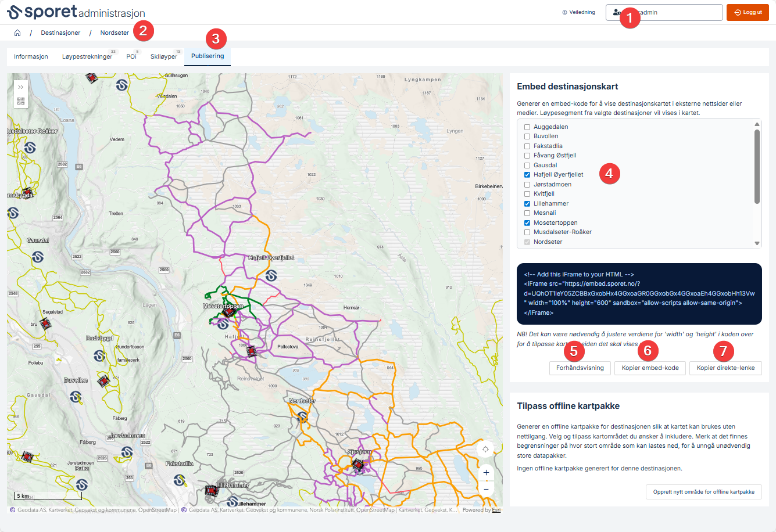Expand the map side panel chevron
Screen dimensions: 776x532
[x=21, y=87]
